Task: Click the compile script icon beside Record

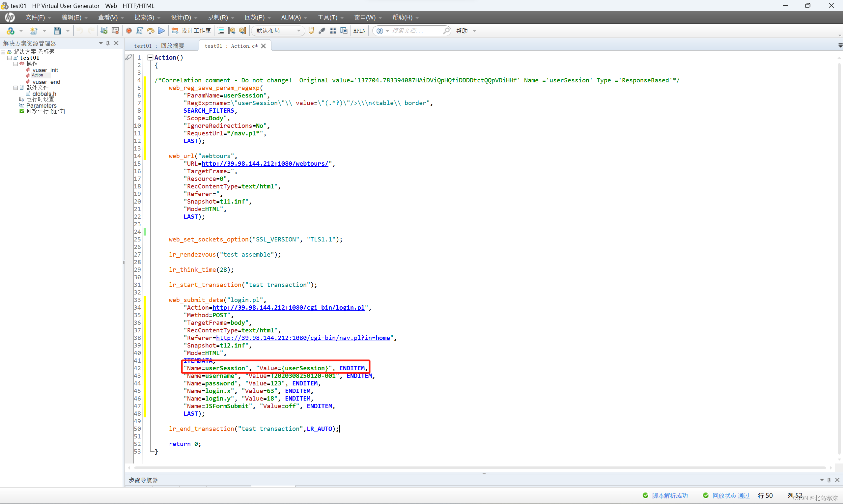Action: click(140, 31)
